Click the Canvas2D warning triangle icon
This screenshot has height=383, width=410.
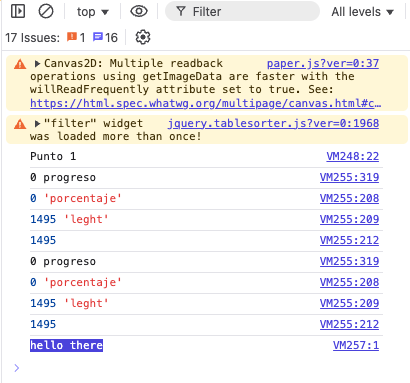click(20, 64)
